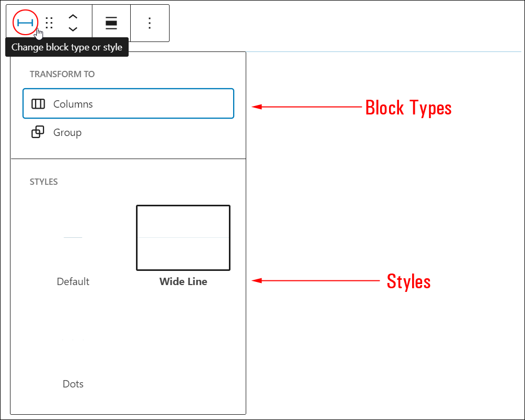Click the STYLES section heading

44,182
